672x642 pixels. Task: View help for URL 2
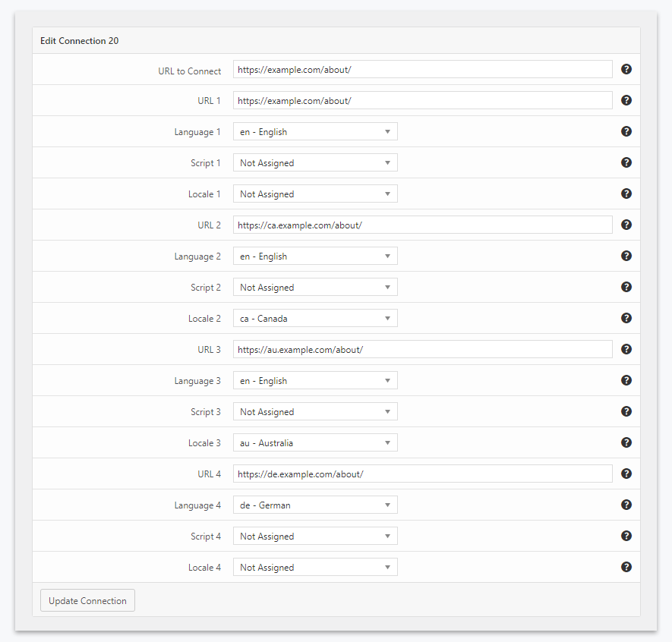(626, 224)
